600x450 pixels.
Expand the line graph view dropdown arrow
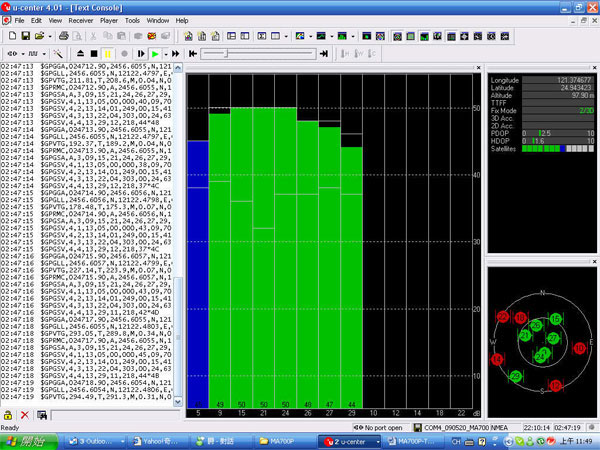point(331,36)
